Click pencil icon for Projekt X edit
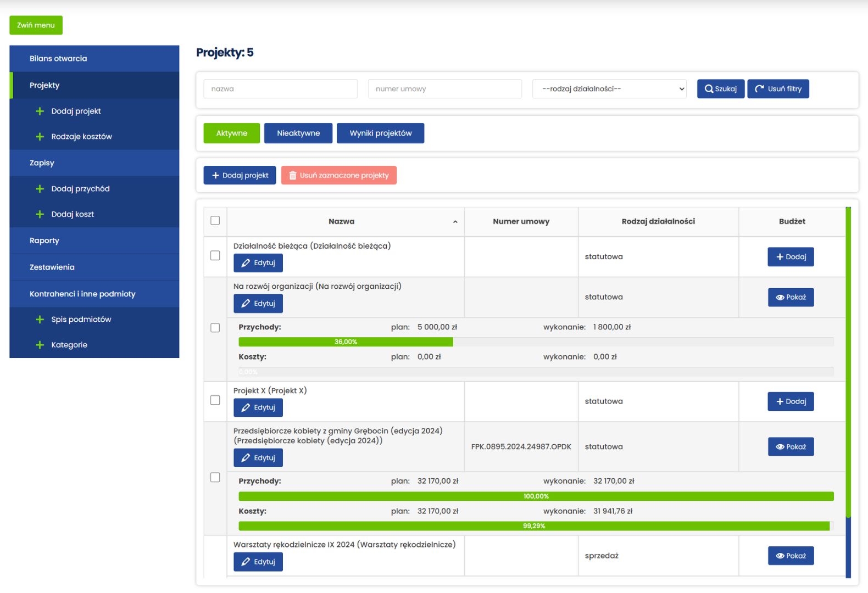The height and width of the screenshot is (593, 868). tap(246, 408)
